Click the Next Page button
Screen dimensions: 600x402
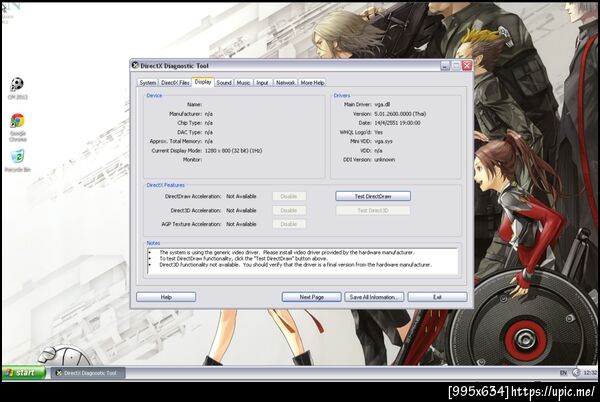[x=311, y=297]
